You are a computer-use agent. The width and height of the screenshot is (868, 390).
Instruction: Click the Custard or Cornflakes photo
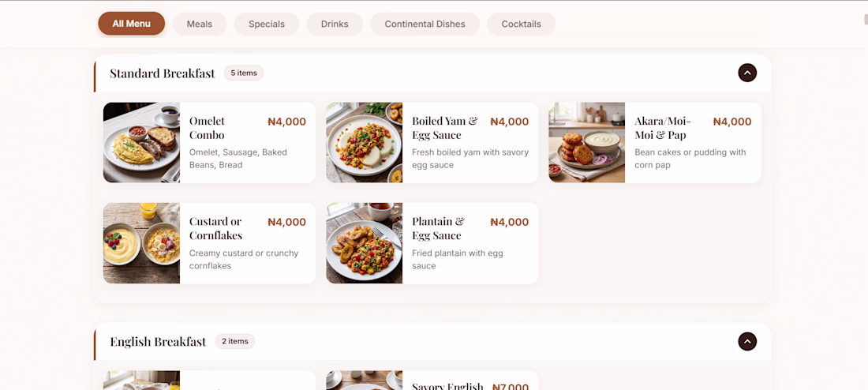pyautogui.click(x=141, y=243)
